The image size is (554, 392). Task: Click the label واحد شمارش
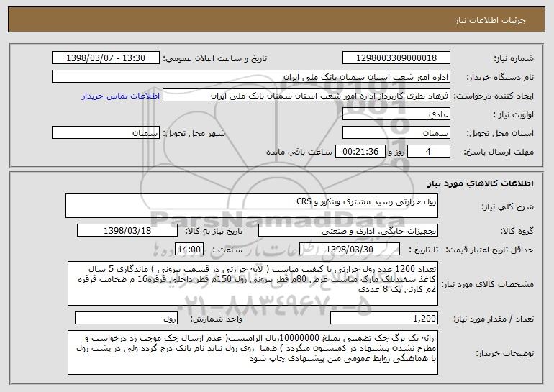(217, 319)
